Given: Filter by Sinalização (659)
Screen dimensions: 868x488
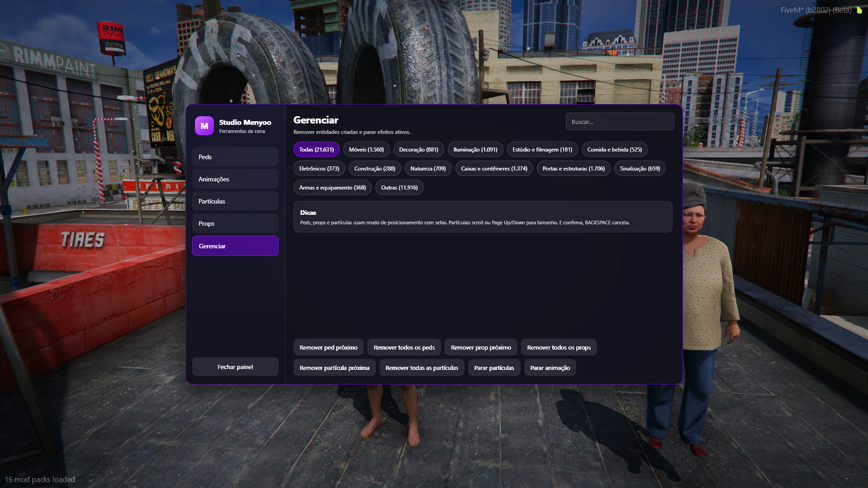Looking at the screenshot, I should click(640, 169).
